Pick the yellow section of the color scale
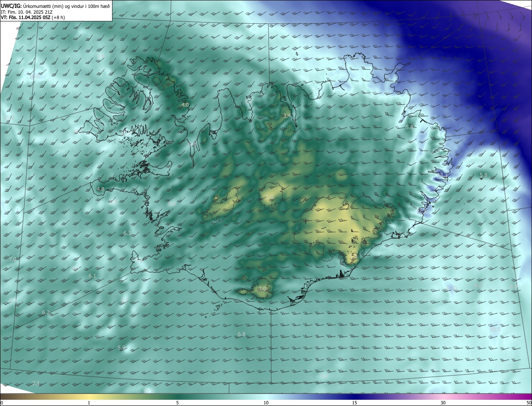The image size is (532, 406). [x=89, y=397]
